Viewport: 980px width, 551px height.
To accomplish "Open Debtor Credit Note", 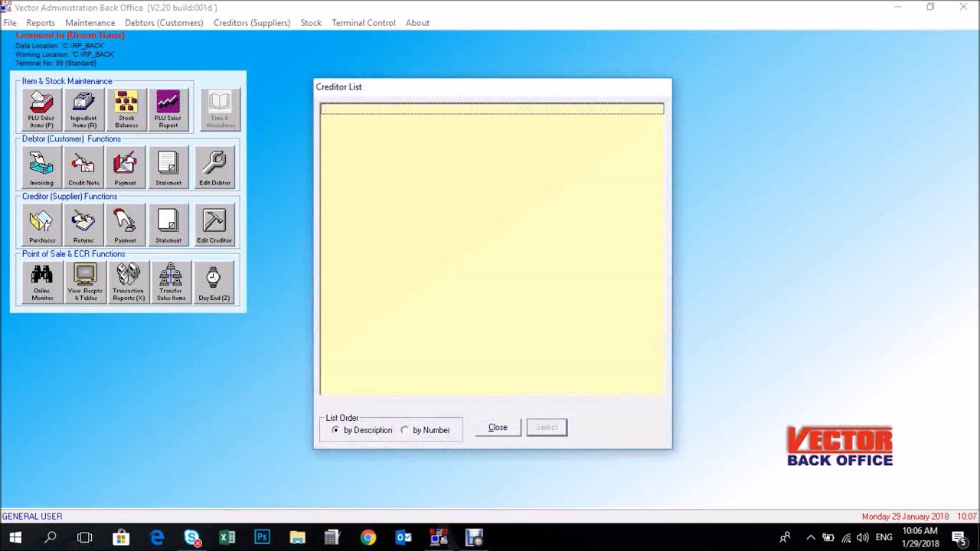I will 83,168.
